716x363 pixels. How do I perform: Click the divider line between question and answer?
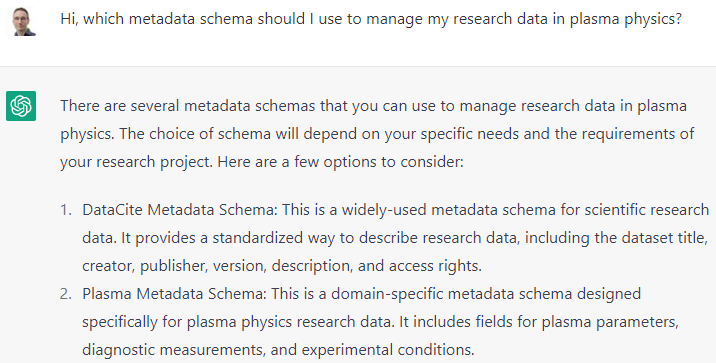click(x=358, y=66)
